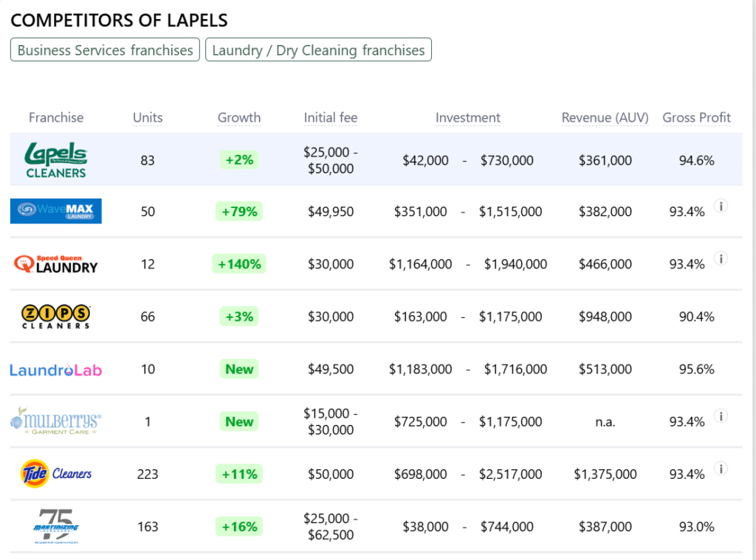Click LaundroLab's New growth badge
The width and height of the screenshot is (756, 560).
(x=239, y=369)
